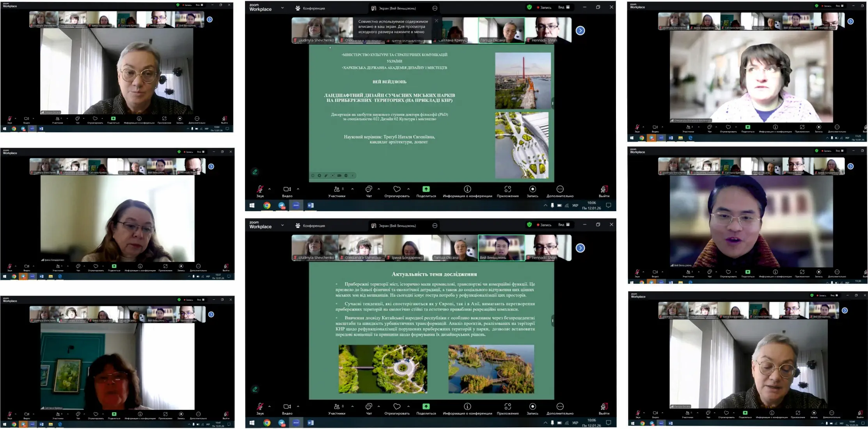Open Вид view menu in title-slide window
Viewport: 868px width, 429px height.
tap(564, 7)
